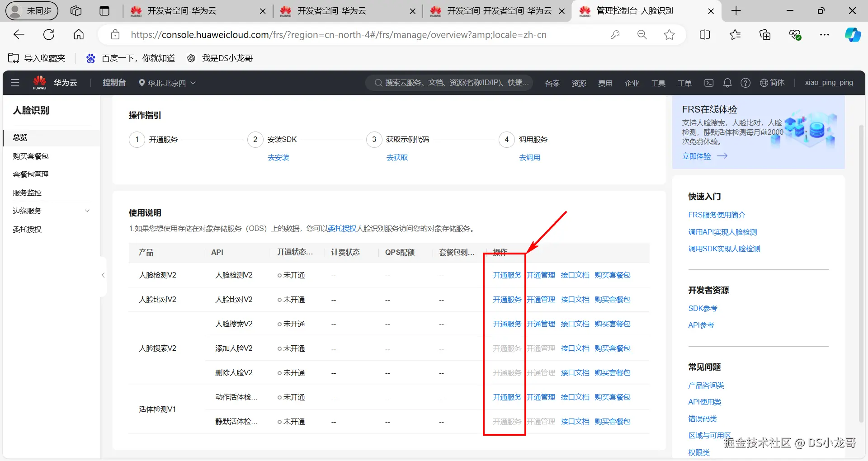Click 去获取 link under 获取示例代码
This screenshot has height=461, width=868.
(x=397, y=158)
